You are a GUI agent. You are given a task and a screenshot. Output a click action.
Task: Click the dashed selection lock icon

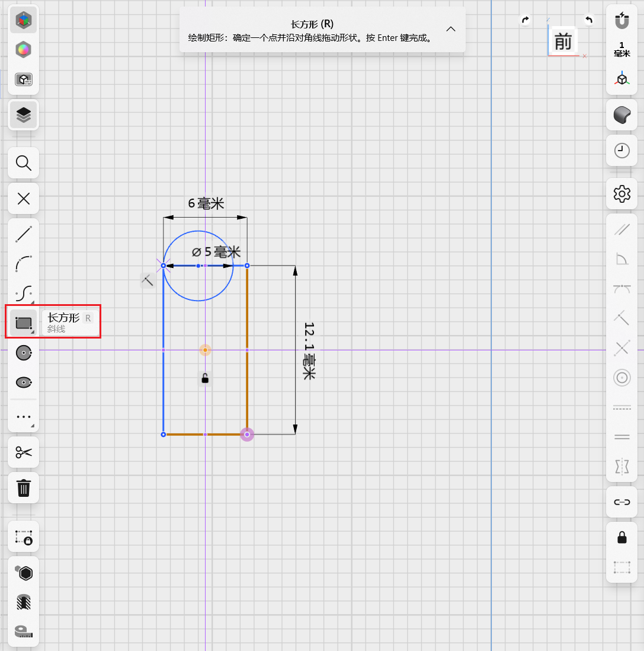tap(23, 537)
